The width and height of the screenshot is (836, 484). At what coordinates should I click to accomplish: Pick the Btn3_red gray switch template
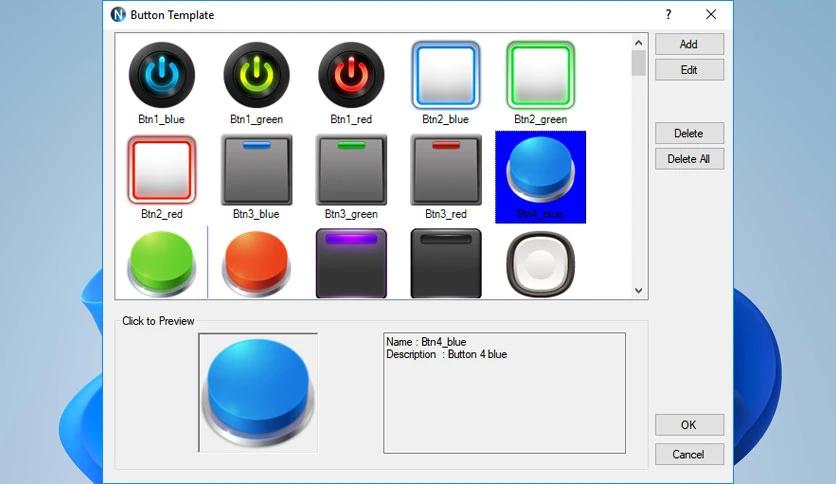click(x=446, y=170)
